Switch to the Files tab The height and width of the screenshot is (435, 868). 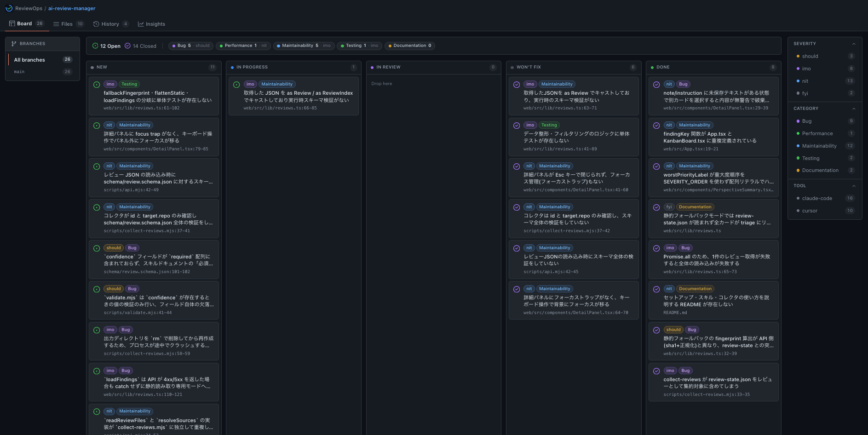click(x=69, y=24)
